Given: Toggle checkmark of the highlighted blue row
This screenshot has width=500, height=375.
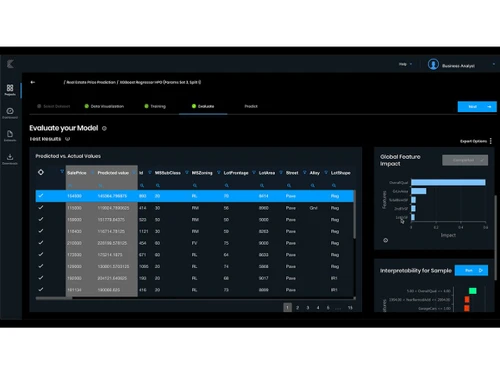Looking at the screenshot, I should (x=41, y=196).
